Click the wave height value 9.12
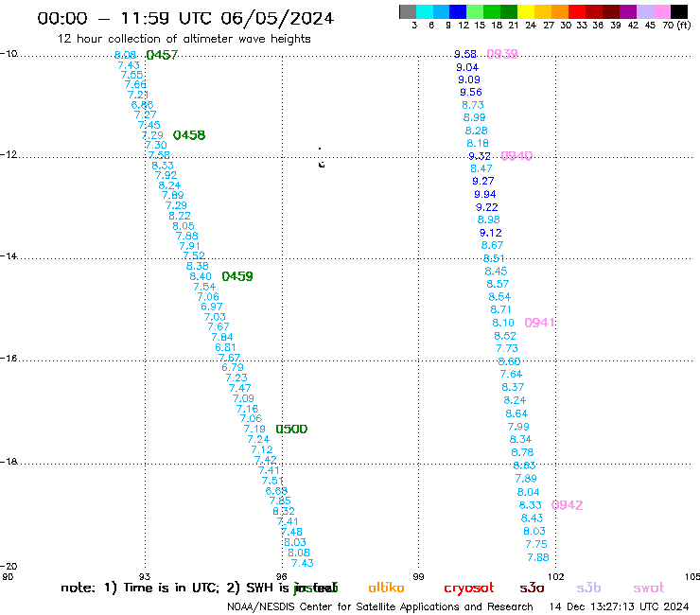Viewport: 700px width, 615px height. pos(491,233)
